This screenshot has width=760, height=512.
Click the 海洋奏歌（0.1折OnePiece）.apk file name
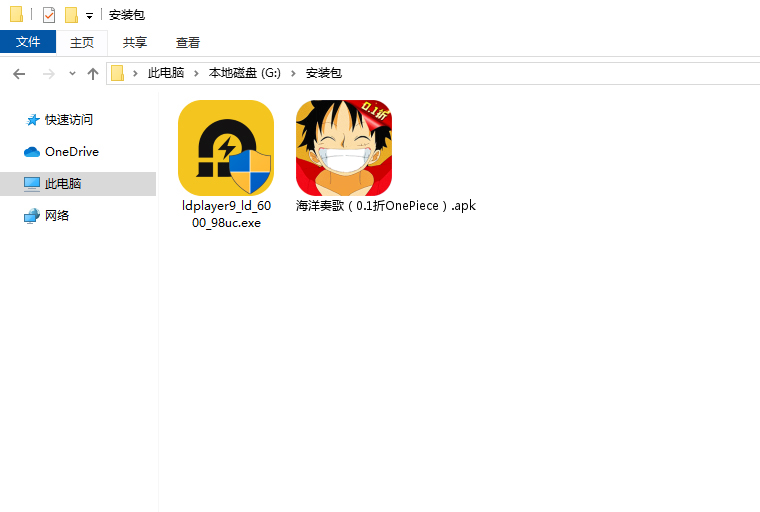coord(386,206)
